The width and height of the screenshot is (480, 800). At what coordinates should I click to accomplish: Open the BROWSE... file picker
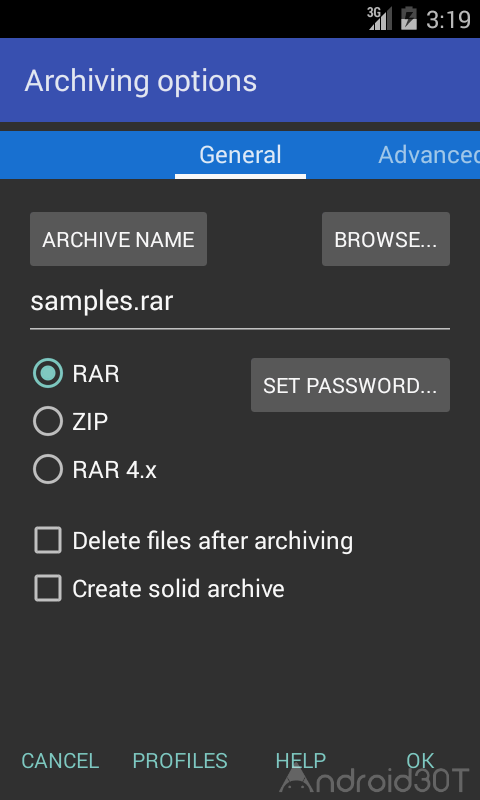(x=386, y=239)
